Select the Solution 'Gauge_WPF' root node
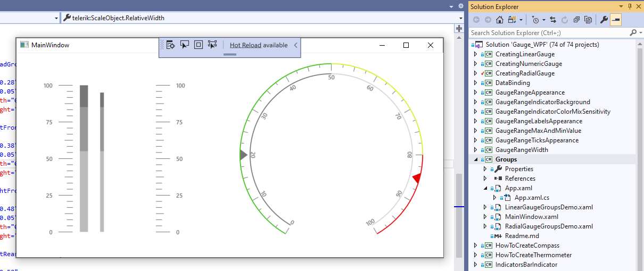644x271 pixels. pyautogui.click(x=542, y=45)
